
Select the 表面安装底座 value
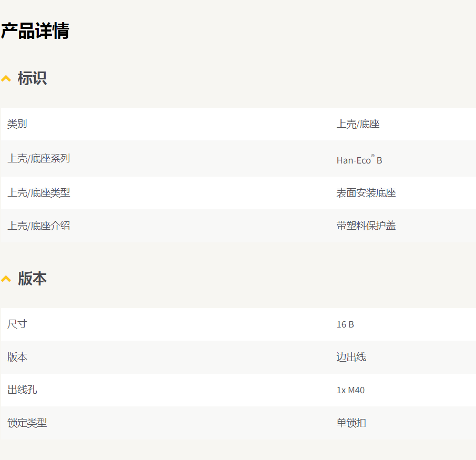366,192
